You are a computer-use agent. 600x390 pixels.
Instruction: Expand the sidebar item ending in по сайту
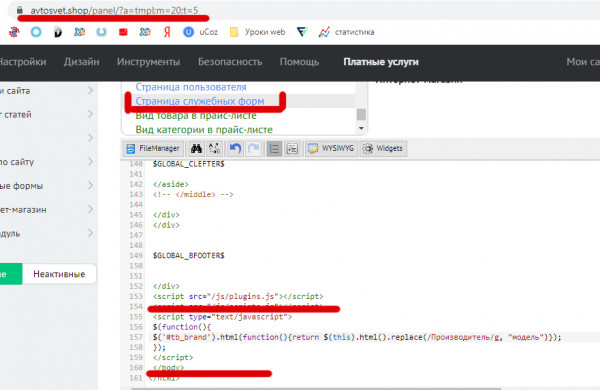pos(90,162)
